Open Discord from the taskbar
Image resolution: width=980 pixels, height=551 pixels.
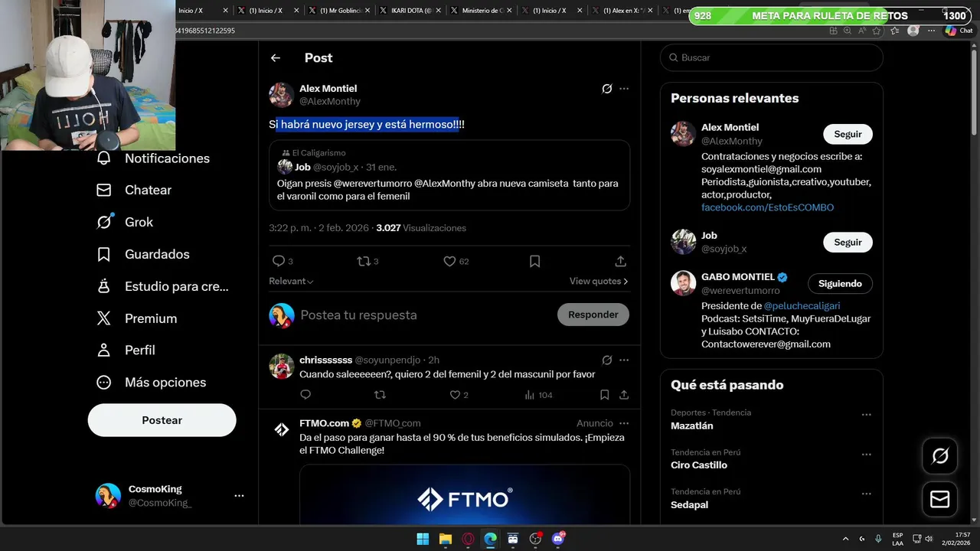click(x=558, y=539)
